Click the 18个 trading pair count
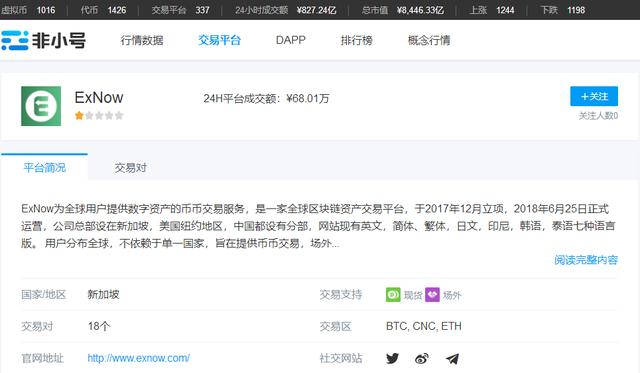The image size is (640, 373). point(99,326)
